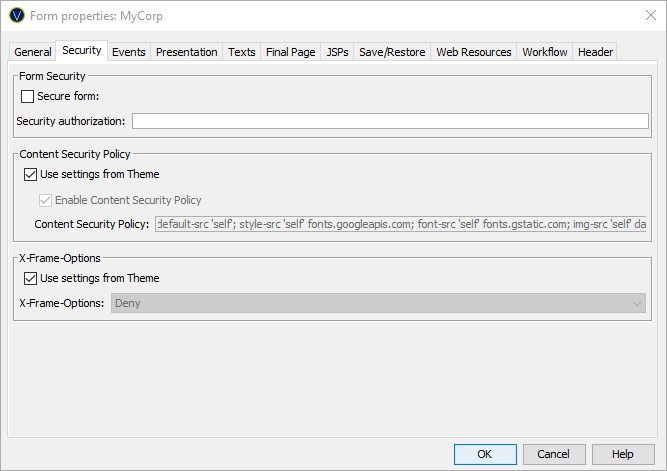
Task: Open the Events tab
Action: point(128,52)
